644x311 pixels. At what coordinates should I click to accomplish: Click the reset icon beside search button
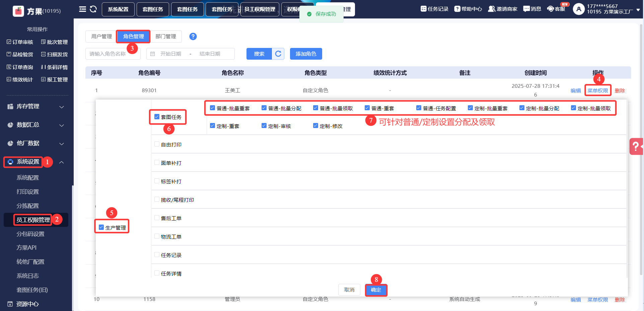click(278, 54)
